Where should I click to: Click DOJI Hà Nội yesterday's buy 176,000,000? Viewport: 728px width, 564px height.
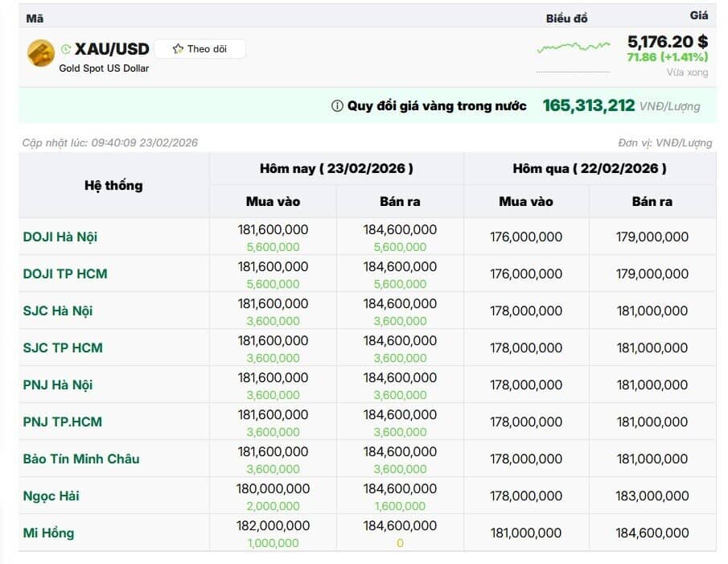526,237
